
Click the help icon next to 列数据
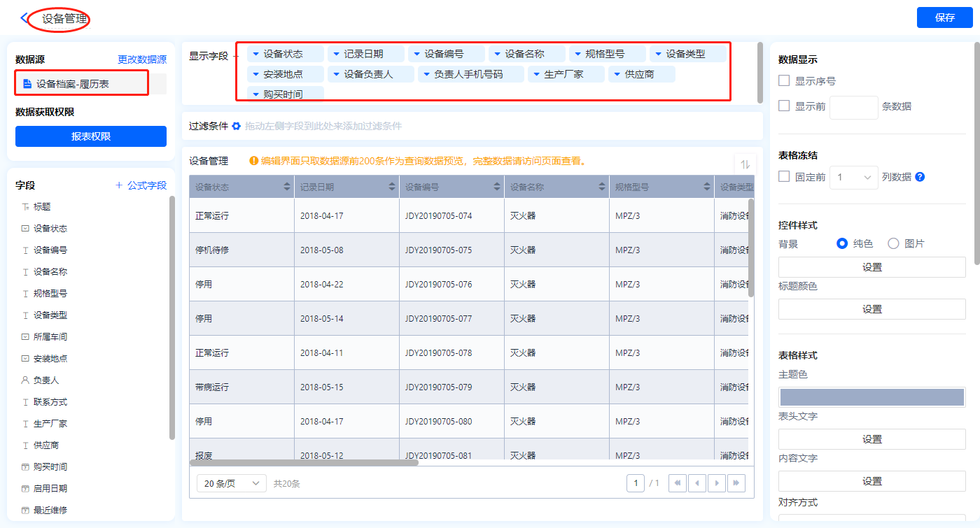coord(920,177)
